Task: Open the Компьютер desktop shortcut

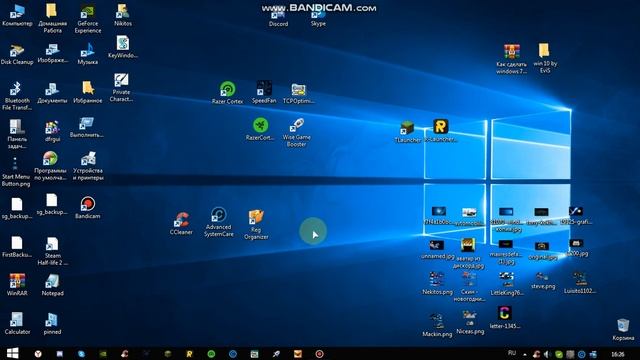Action: (17, 15)
